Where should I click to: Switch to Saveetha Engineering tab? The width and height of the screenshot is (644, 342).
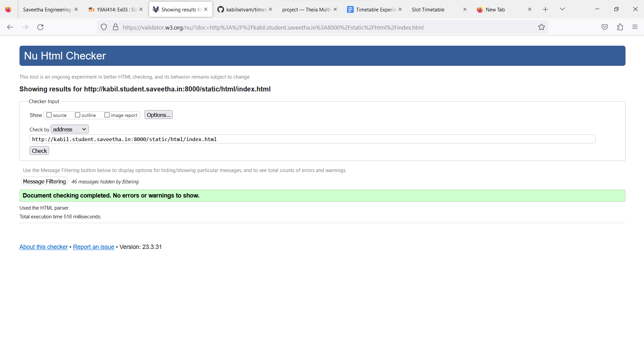click(x=50, y=9)
